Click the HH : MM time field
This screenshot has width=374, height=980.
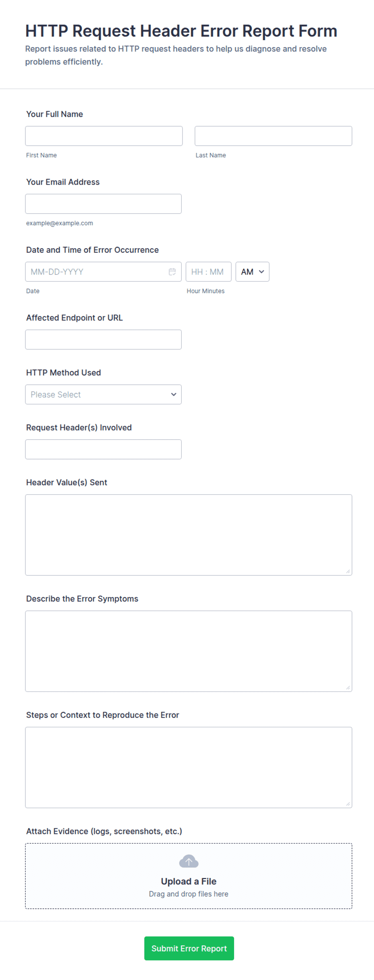208,272
